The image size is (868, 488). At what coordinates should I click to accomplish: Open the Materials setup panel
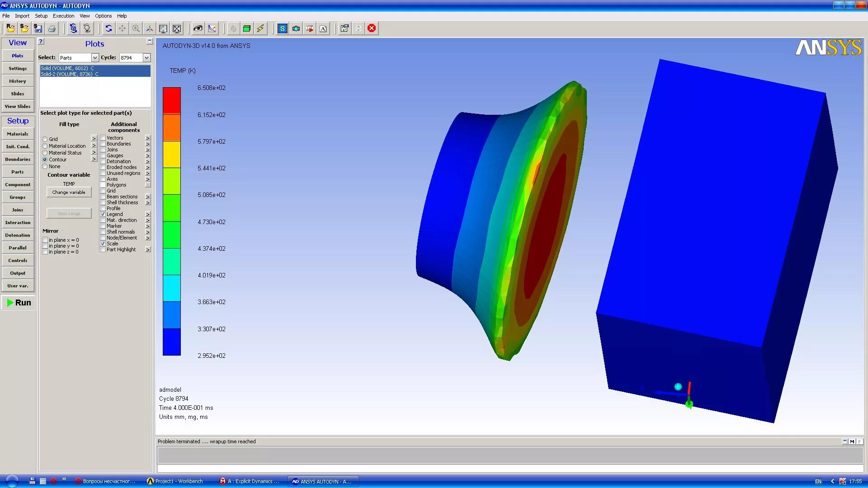(18, 134)
